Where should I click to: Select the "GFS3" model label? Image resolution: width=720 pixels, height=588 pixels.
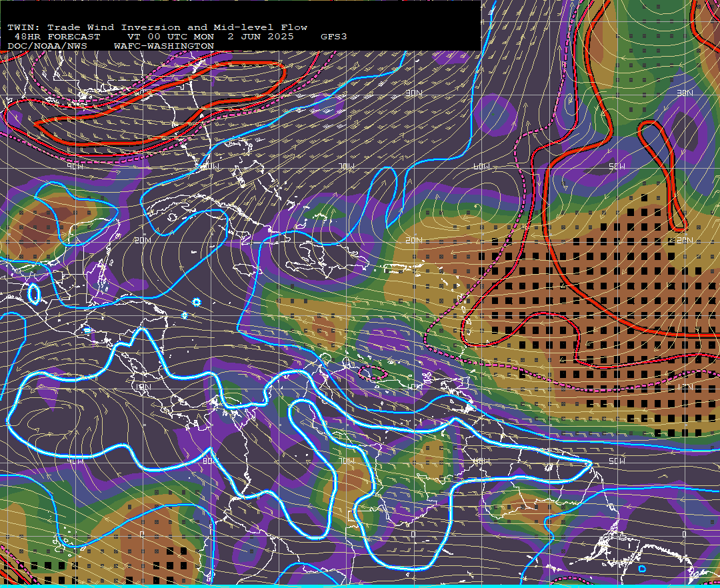(x=333, y=37)
